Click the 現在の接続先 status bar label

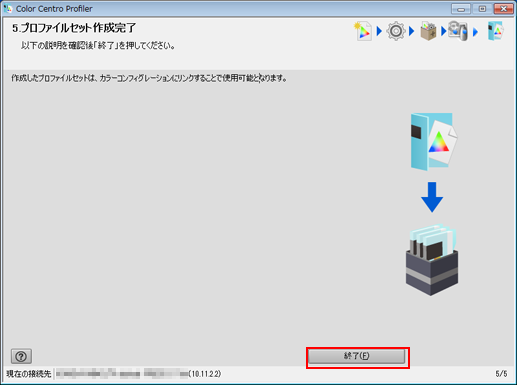point(29,374)
